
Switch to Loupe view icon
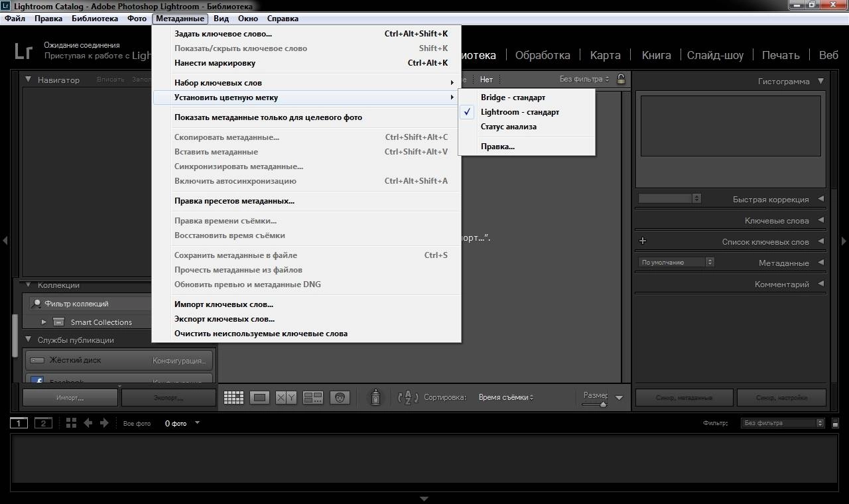[x=260, y=397]
